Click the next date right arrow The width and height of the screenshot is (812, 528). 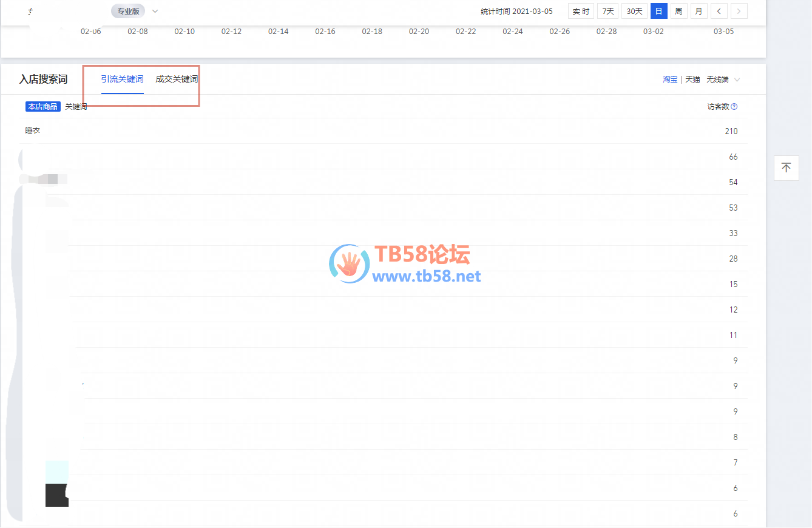(x=739, y=11)
